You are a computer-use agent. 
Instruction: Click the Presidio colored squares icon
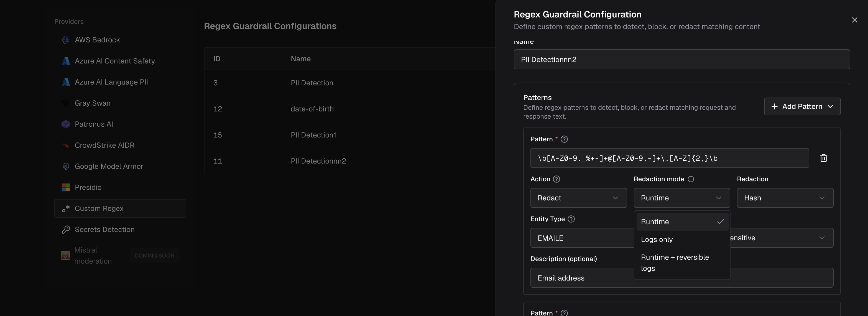click(x=66, y=187)
